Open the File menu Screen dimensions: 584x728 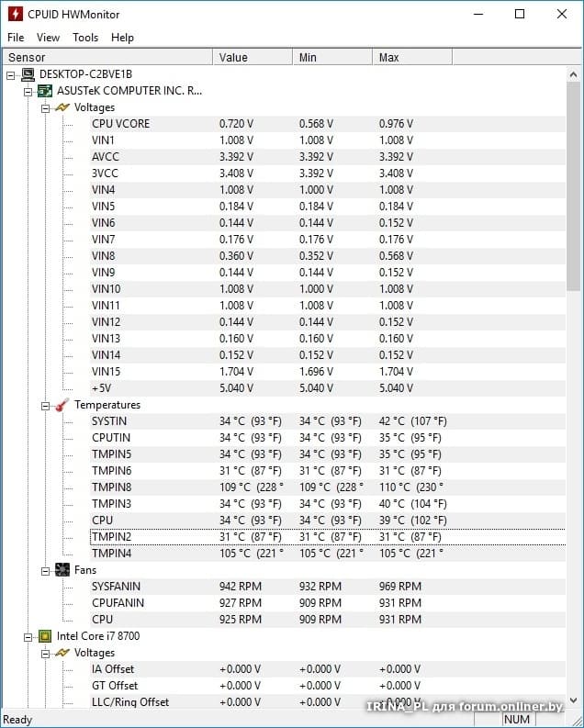point(16,38)
